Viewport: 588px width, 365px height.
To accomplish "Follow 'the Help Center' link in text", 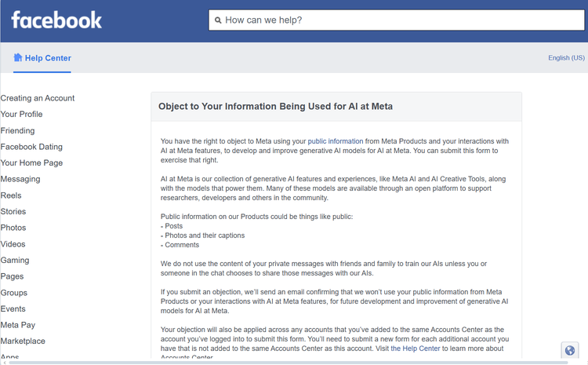I will (x=415, y=349).
